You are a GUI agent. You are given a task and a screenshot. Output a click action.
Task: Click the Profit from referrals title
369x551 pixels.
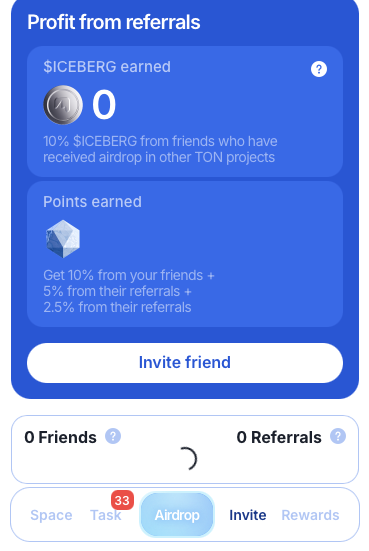[x=114, y=22]
